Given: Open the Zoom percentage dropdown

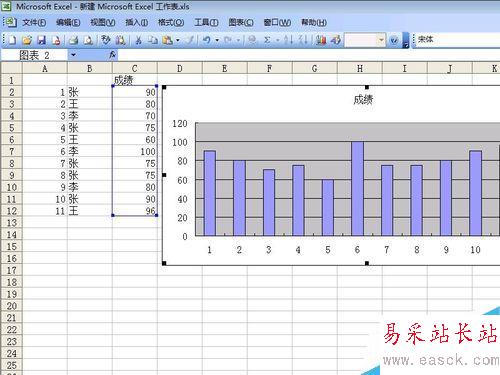Looking at the screenshot, I should [381, 40].
